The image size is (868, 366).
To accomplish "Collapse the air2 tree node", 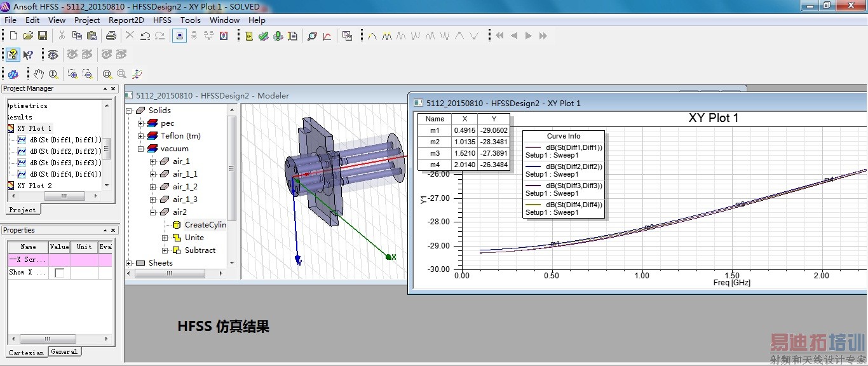I will [153, 212].
